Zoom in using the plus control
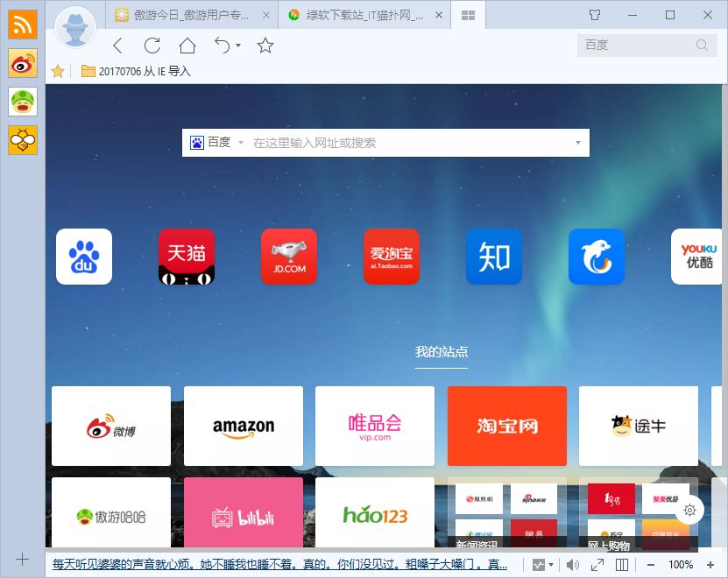 coord(711,564)
